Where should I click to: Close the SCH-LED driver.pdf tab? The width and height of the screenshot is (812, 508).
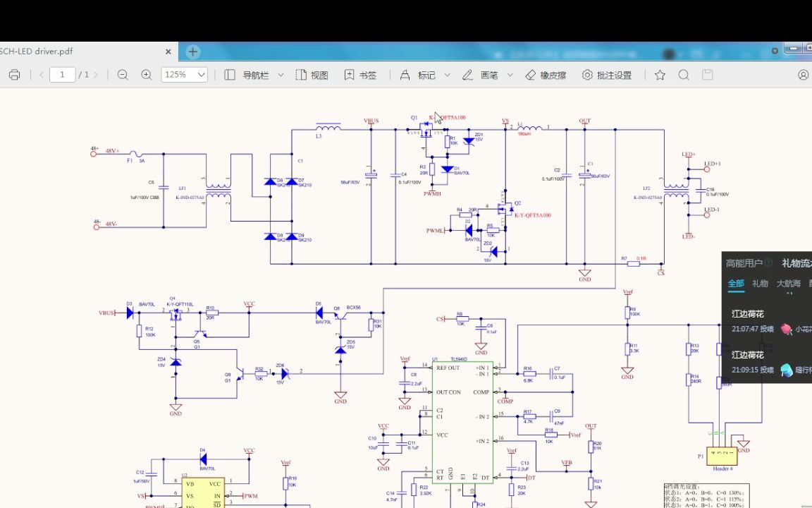[x=168, y=52]
